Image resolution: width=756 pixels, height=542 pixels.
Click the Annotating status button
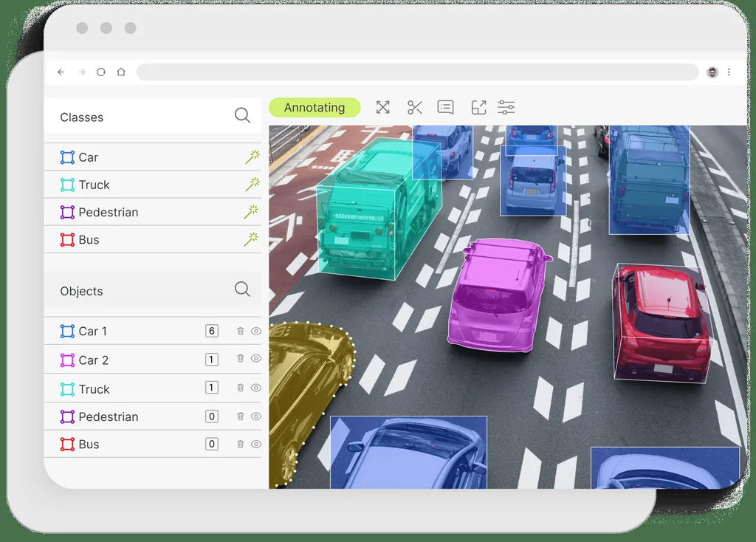pyautogui.click(x=315, y=108)
